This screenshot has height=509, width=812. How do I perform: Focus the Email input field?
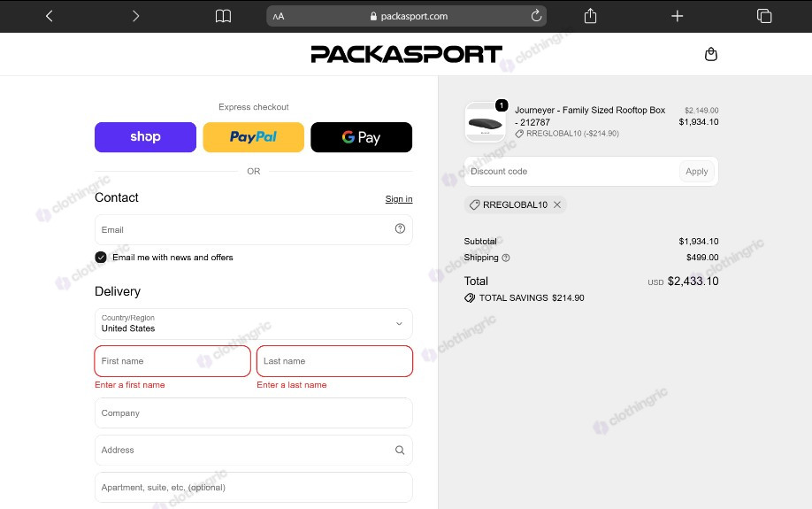(253, 229)
